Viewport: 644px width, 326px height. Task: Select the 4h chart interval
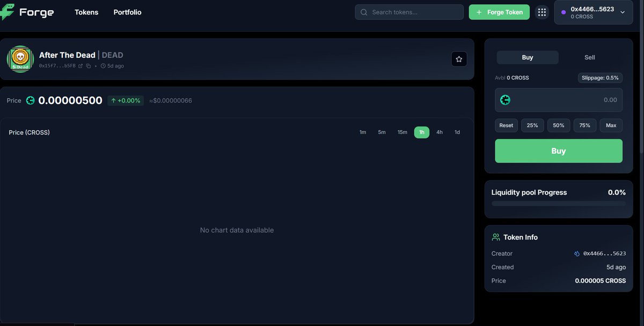tap(440, 132)
